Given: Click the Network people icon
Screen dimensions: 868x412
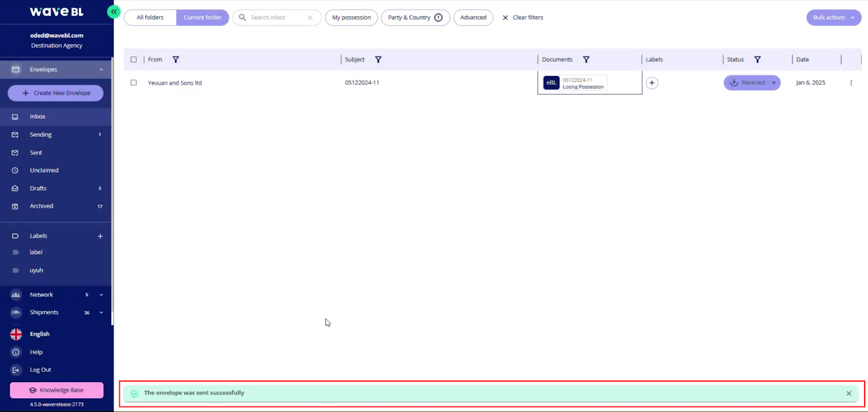Looking at the screenshot, I should (x=16, y=295).
